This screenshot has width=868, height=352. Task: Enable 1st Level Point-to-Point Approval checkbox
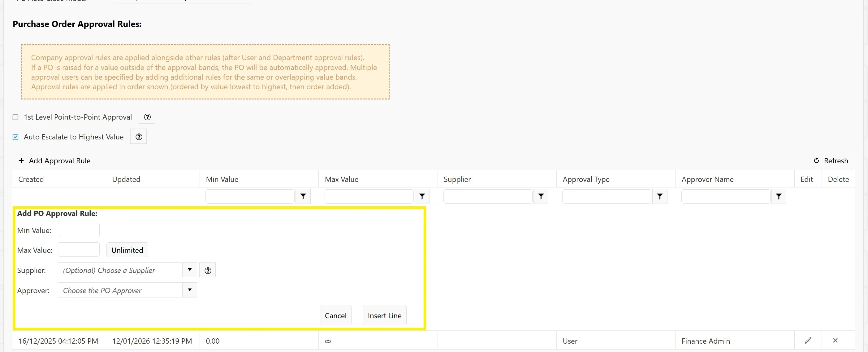coord(15,117)
